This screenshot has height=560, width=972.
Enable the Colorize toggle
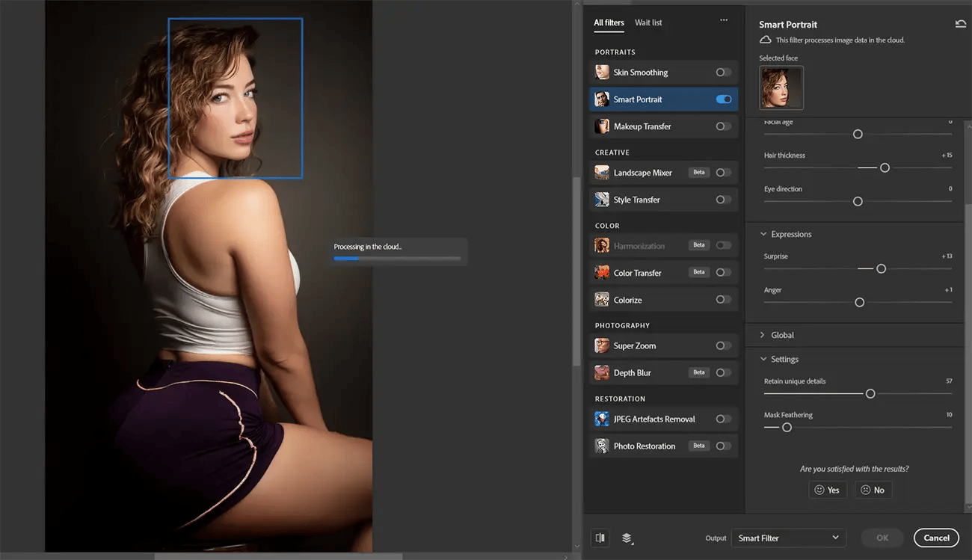click(723, 300)
